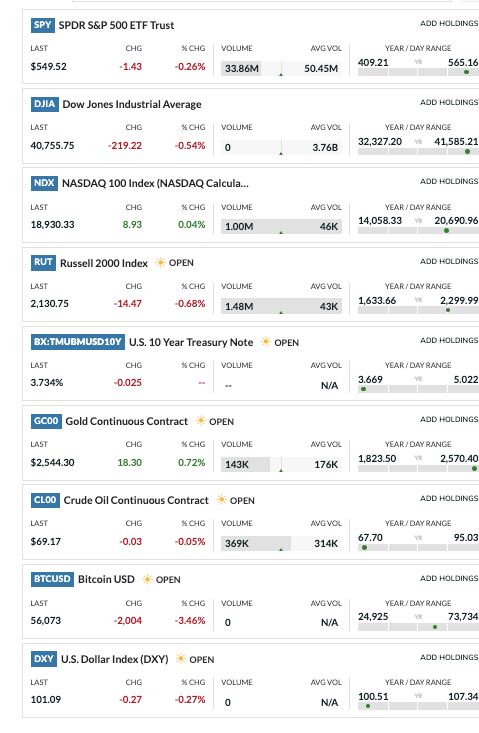The image size is (479, 733).
Task: Click sun open-market icon beside Crude Oil Continuous Contract
Action: (222, 500)
